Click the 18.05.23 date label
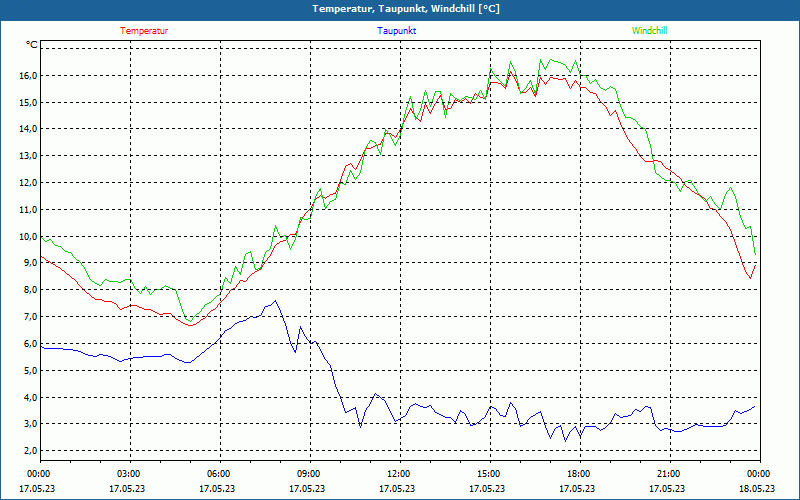Screen dimensions: 800x500 pyautogui.click(x=756, y=488)
